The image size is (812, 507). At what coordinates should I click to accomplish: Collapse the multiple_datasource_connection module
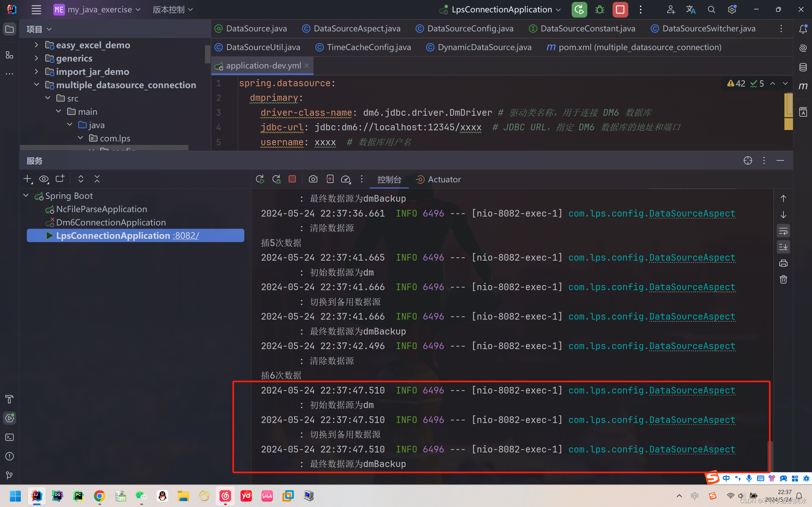pos(36,85)
